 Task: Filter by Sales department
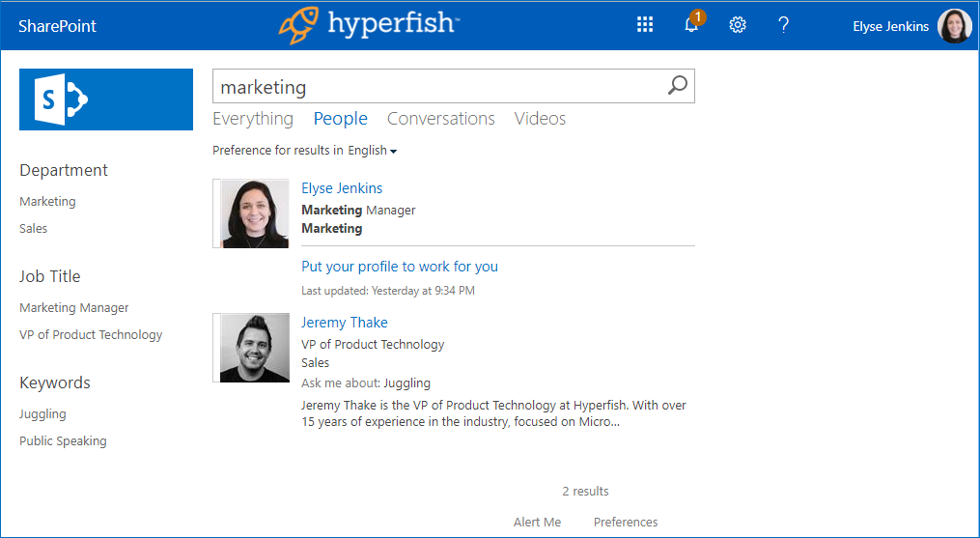[33, 228]
